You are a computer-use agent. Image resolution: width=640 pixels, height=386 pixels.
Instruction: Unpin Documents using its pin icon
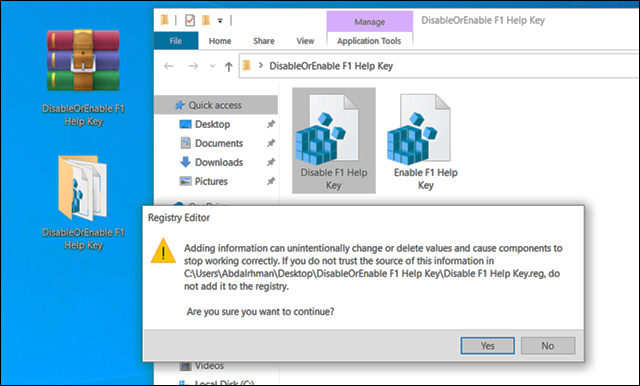point(271,143)
